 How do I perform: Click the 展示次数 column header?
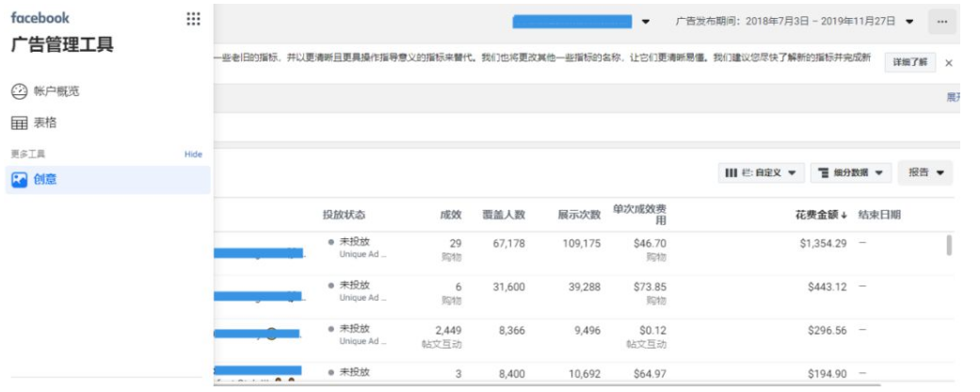point(579,215)
